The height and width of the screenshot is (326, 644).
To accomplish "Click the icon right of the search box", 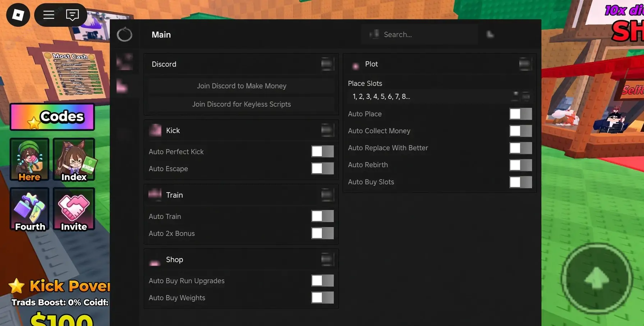I will [490, 35].
